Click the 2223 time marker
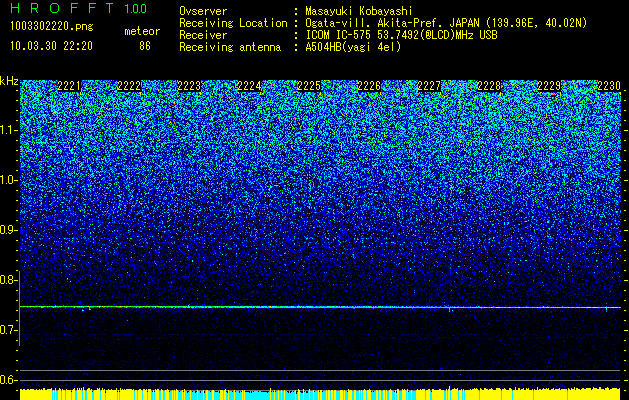629x400 pixels. (189, 86)
